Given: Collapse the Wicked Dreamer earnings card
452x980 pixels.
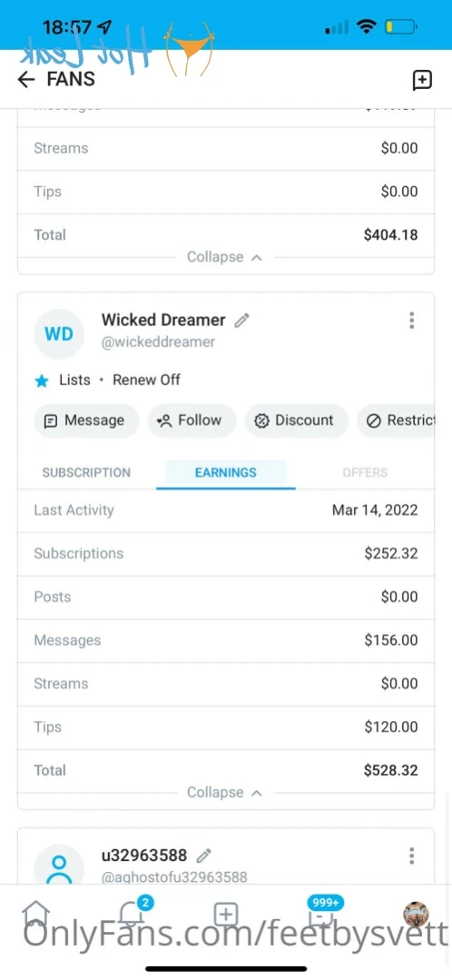Looking at the screenshot, I should tap(225, 793).
